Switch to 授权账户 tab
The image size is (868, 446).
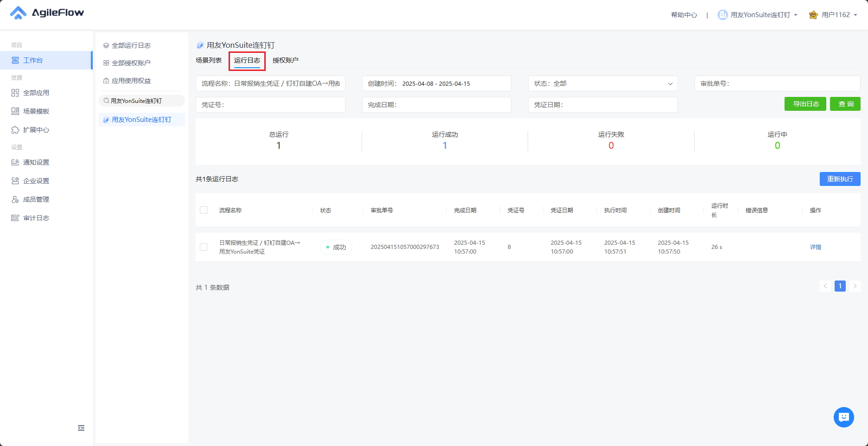click(286, 60)
